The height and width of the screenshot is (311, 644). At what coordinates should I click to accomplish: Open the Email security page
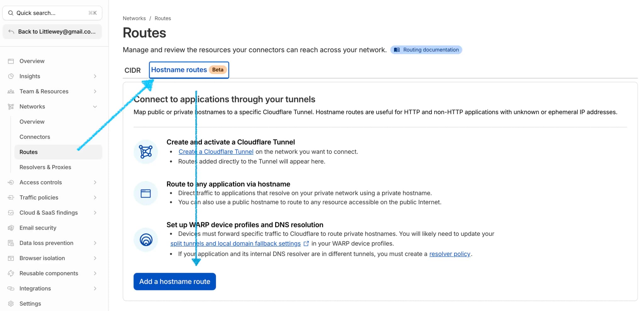38,228
